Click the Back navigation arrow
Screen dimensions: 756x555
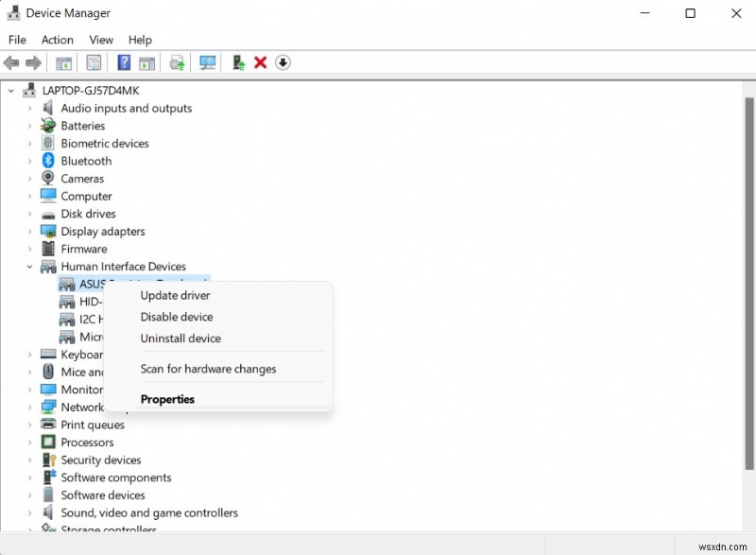(11, 62)
